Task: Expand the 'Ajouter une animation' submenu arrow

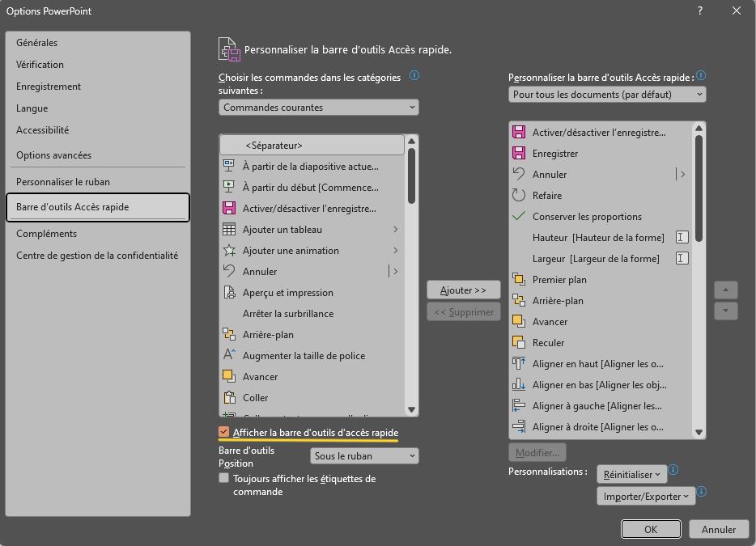Action: point(395,250)
